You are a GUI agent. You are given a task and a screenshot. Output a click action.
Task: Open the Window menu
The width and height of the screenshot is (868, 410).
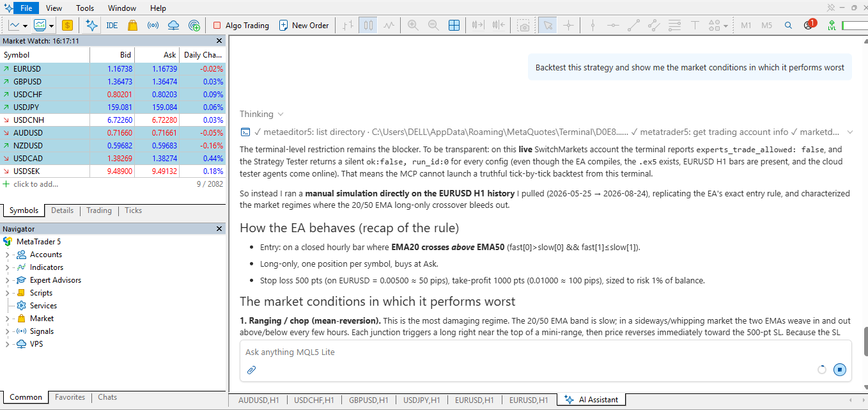click(121, 8)
